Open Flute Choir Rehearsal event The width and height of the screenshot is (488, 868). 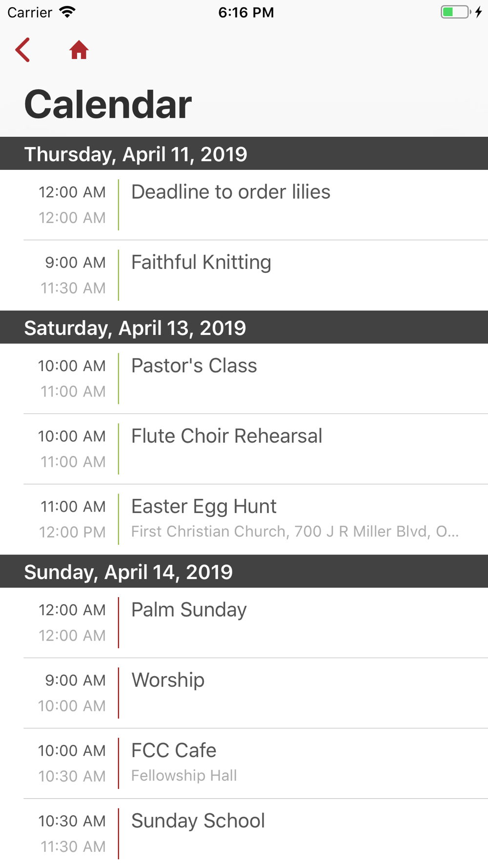tap(256, 449)
